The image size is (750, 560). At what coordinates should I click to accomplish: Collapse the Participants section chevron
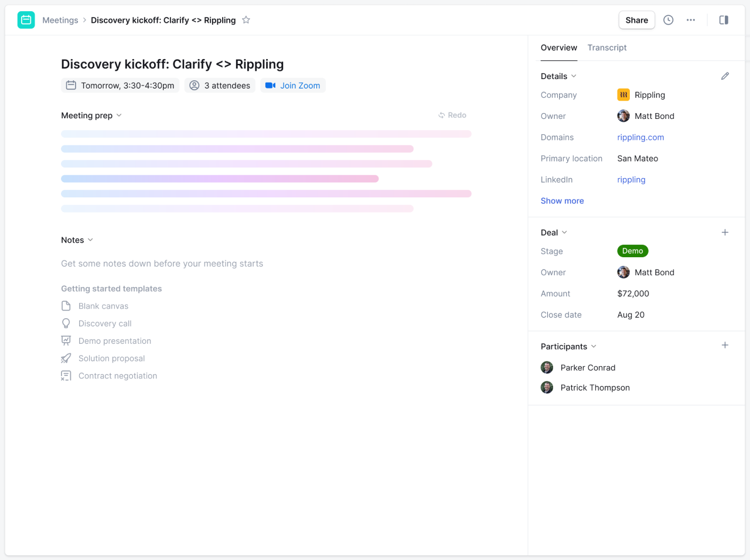click(x=594, y=346)
